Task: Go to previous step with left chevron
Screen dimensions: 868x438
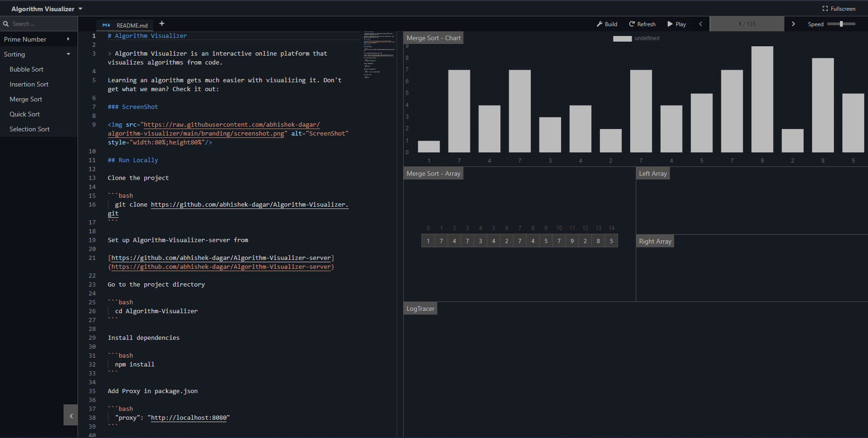Action: tap(700, 24)
